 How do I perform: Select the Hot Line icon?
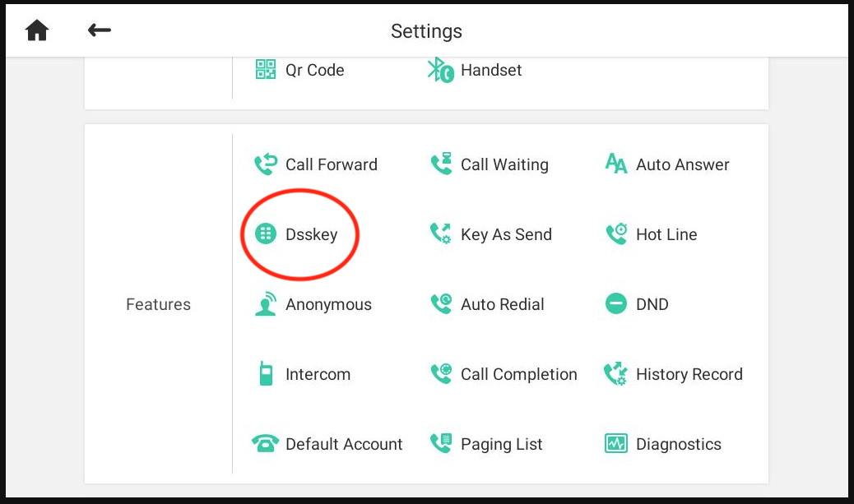coord(616,234)
